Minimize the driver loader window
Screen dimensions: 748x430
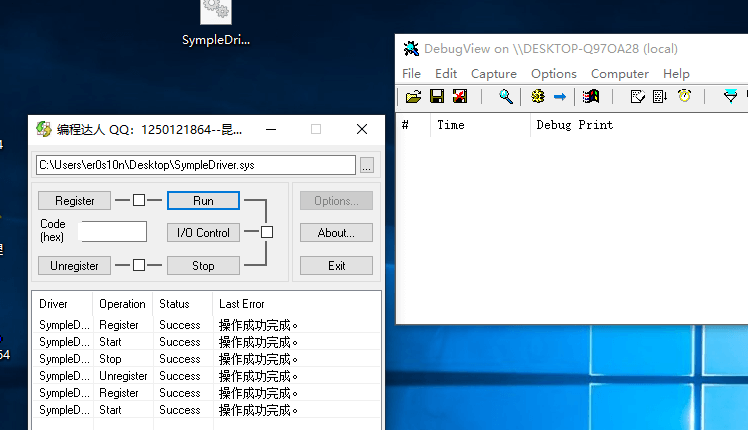[271, 129]
